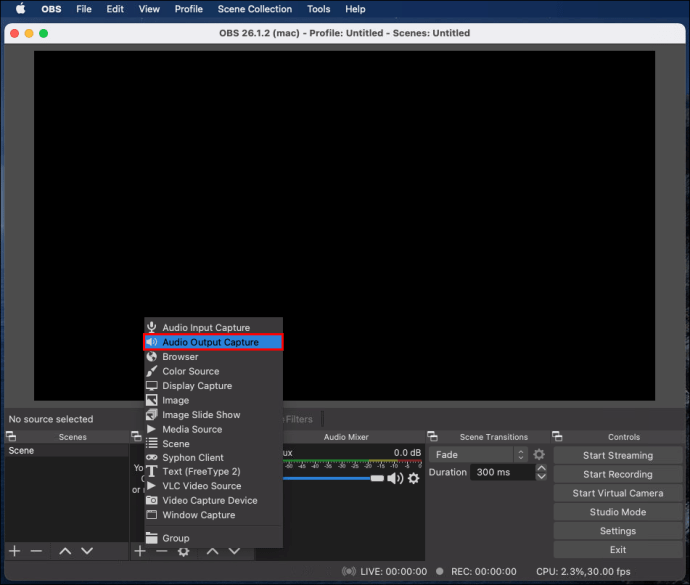Image resolution: width=690 pixels, height=585 pixels.
Task: Add a Media Source
Action: click(x=213, y=429)
